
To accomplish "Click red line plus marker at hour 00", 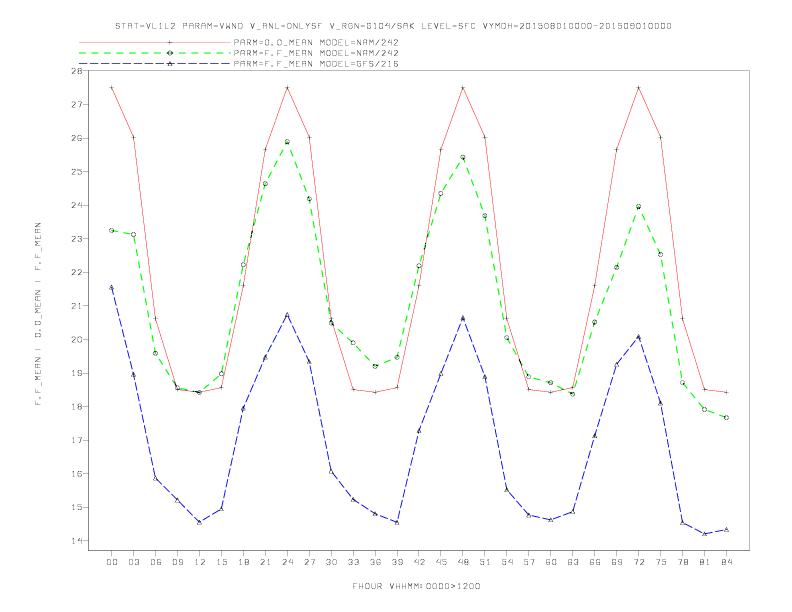I will click(x=112, y=88).
